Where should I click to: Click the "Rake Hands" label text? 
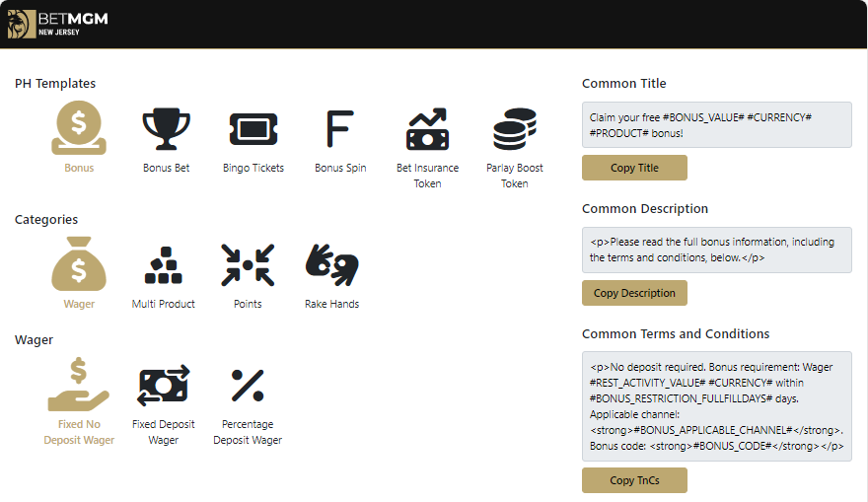(x=332, y=304)
